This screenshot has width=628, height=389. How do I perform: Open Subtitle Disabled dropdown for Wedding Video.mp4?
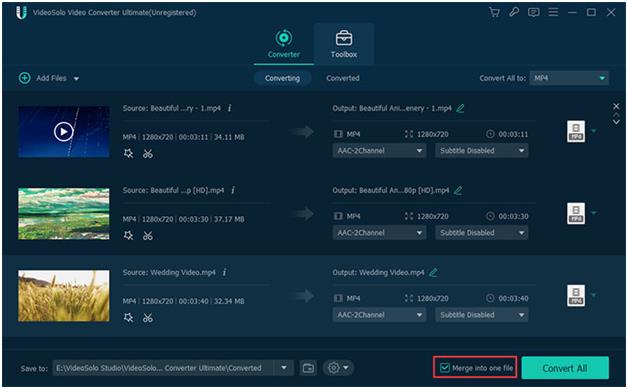(x=481, y=315)
